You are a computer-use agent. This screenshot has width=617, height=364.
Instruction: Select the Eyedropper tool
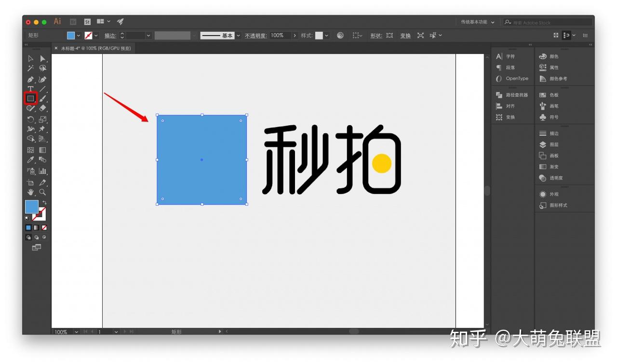coord(31,160)
